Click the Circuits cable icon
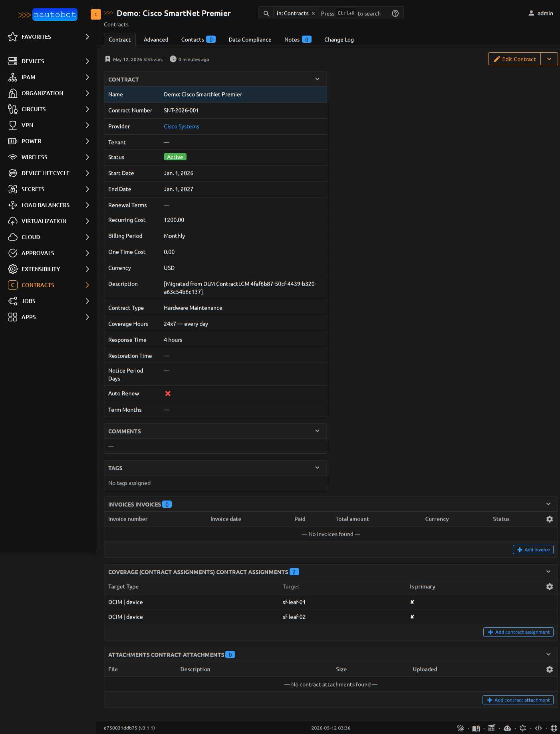 [13, 109]
